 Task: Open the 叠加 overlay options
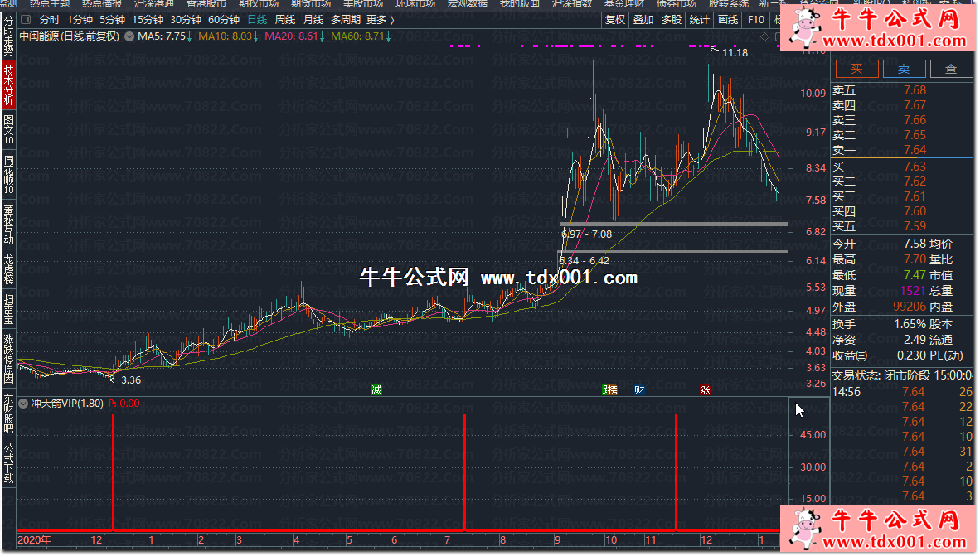point(643,19)
